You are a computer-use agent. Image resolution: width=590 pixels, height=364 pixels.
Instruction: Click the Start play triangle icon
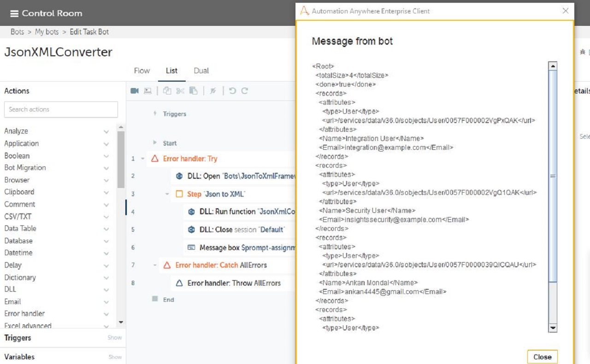click(x=155, y=143)
